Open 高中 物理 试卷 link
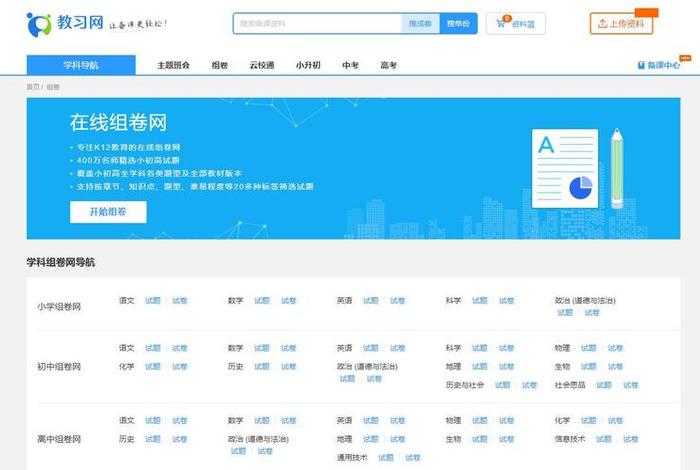The width and height of the screenshot is (700, 470). point(506,420)
